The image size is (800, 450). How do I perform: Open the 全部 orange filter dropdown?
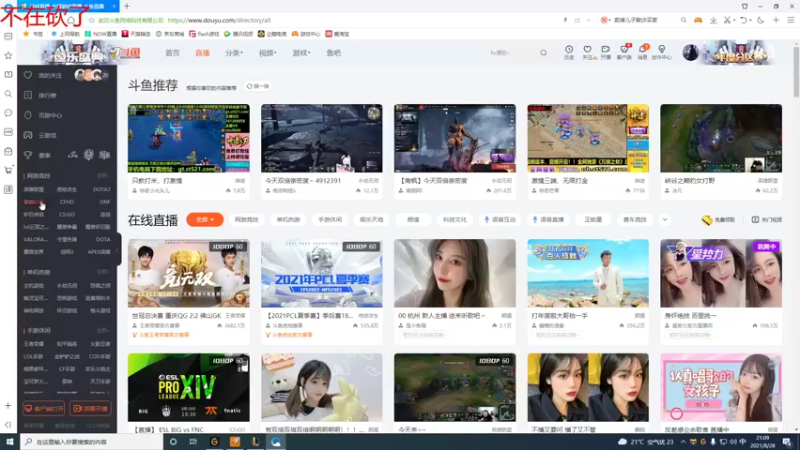(205, 219)
